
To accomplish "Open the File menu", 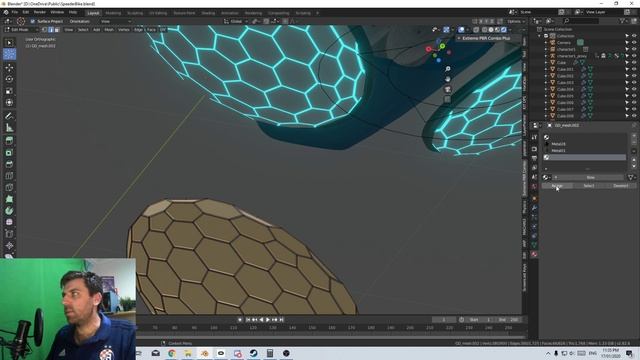I will tap(15, 12).
